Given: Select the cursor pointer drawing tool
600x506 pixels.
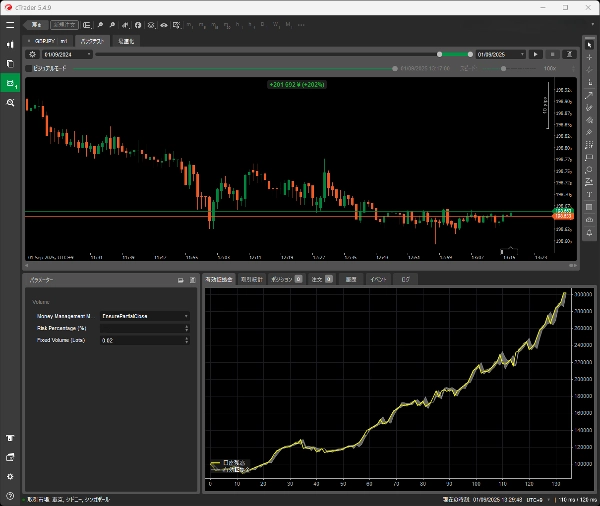Looking at the screenshot, I should [589, 45].
